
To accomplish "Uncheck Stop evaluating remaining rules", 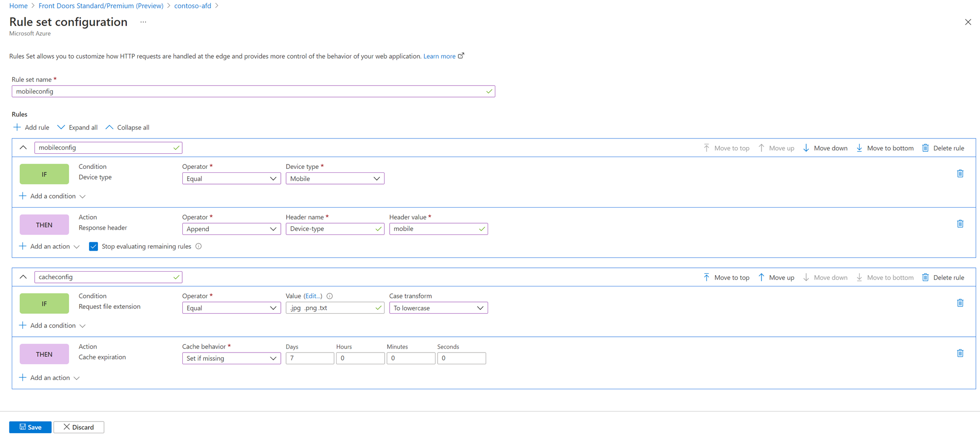I will (x=94, y=246).
